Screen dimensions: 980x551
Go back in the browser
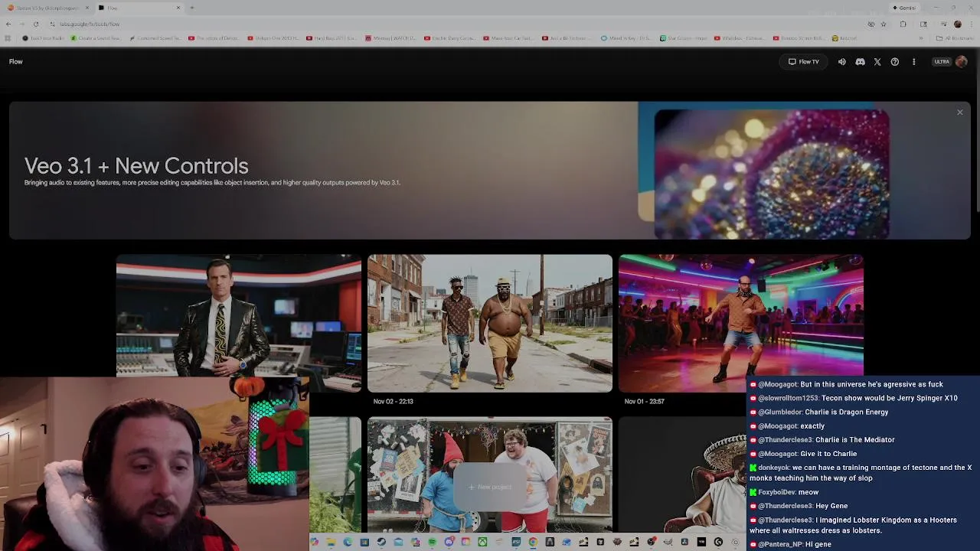point(8,24)
